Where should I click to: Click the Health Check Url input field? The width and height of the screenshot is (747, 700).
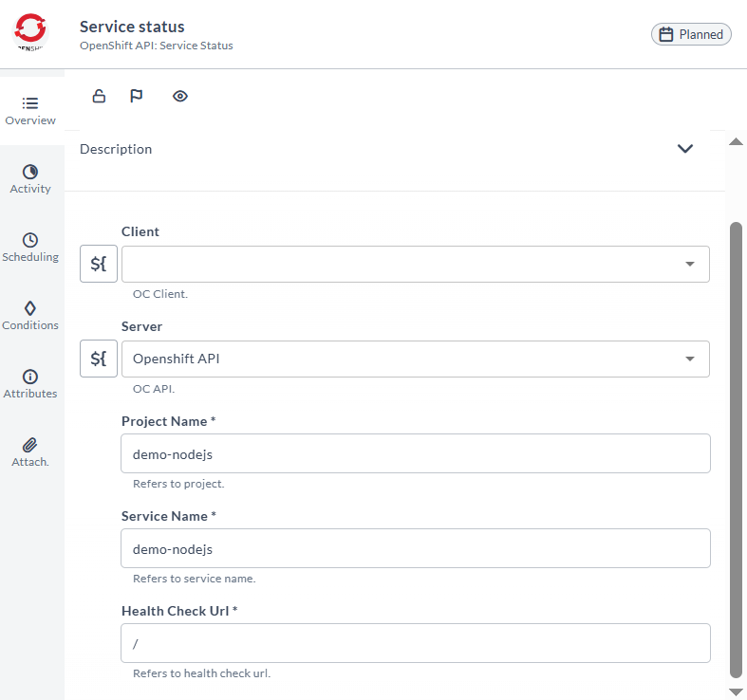click(416, 643)
